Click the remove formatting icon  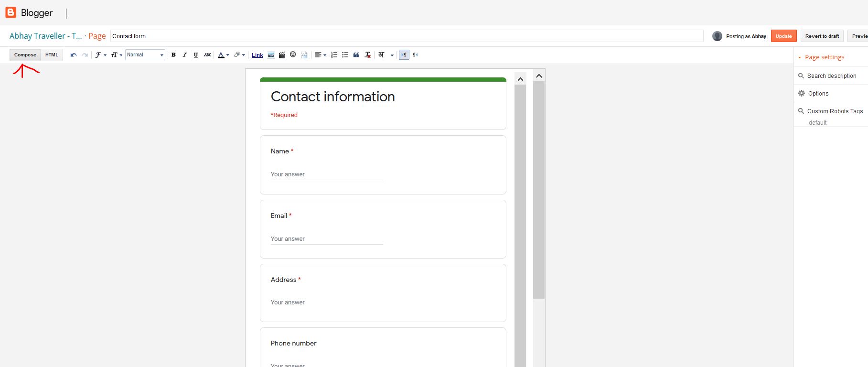(367, 55)
